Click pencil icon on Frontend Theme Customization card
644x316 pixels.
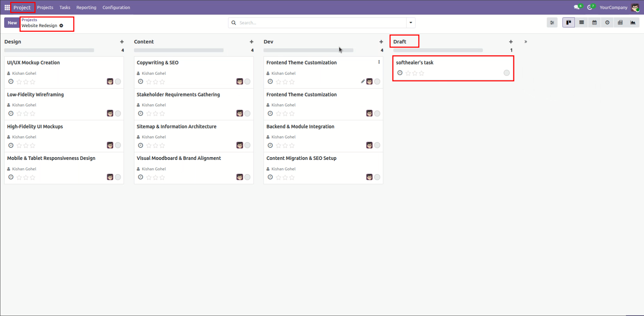363,82
